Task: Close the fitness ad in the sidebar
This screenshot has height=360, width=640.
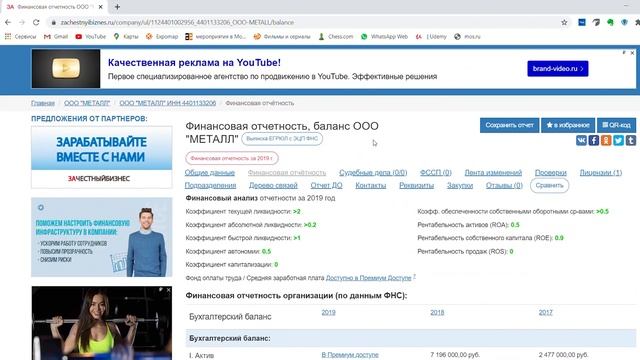Action: point(168,290)
